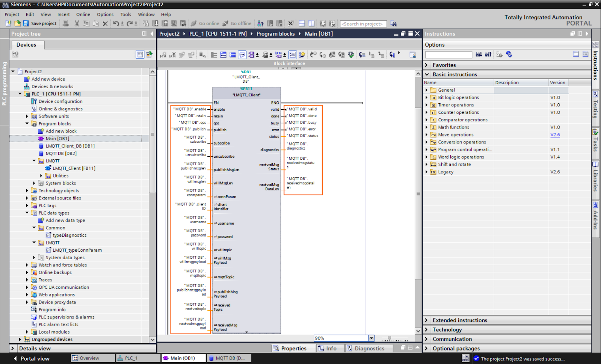This screenshot has height=364, width=601.
Task: Expand the Software units node
Action: point(27,116)
